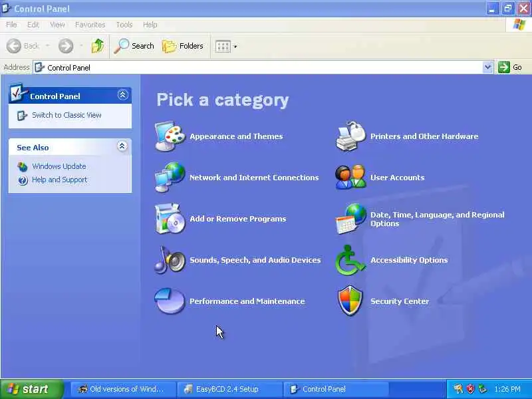This screenshot has height=399, width=532.
Task: Open the Windows Update link
Action: point(59,166)
